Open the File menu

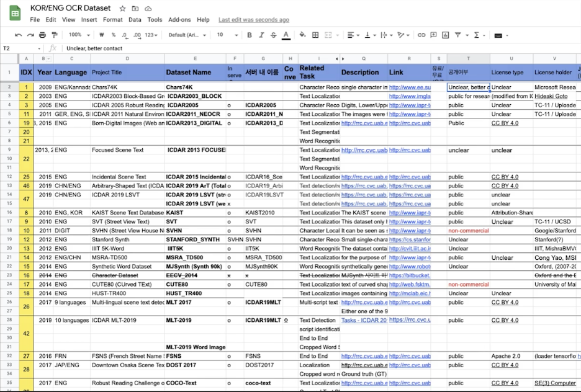(35, 20)
